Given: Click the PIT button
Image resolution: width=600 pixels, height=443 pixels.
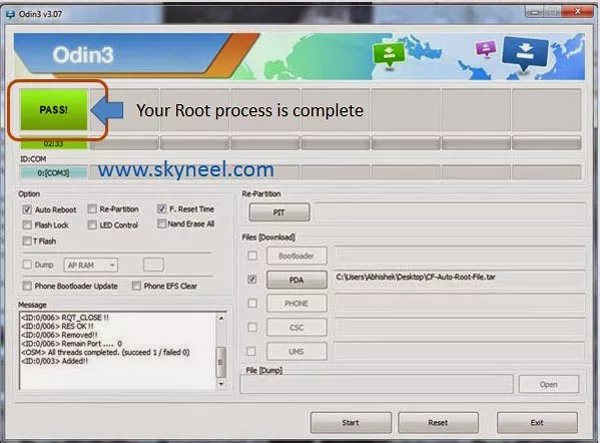Looking at the screenshot, I should point(279,212).
